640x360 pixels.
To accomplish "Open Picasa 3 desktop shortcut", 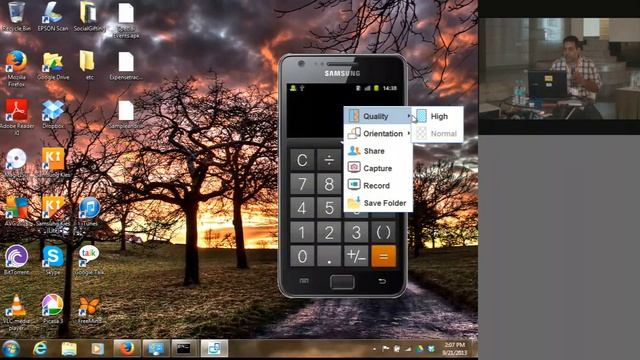I will tap(53, 309).
